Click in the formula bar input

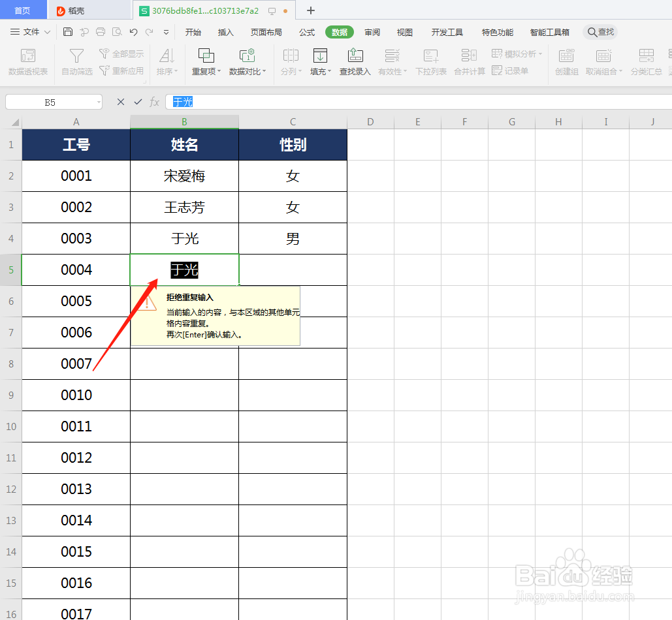coord(420,102)
